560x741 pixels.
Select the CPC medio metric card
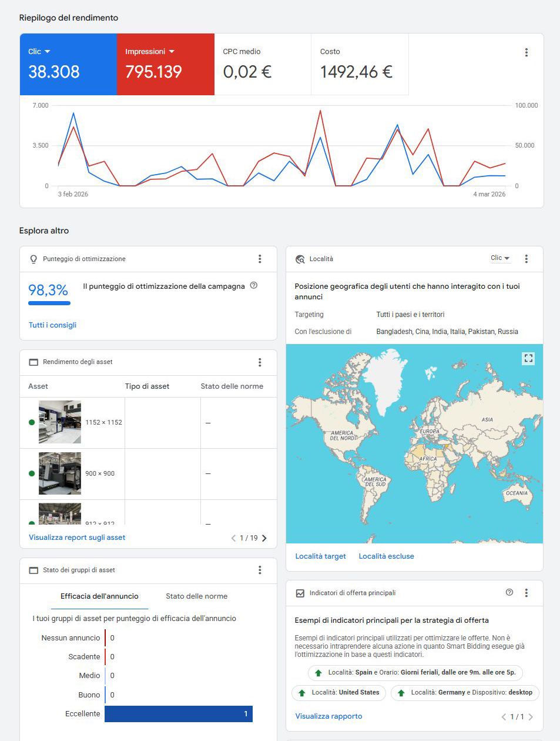click(x=263, y=64)
